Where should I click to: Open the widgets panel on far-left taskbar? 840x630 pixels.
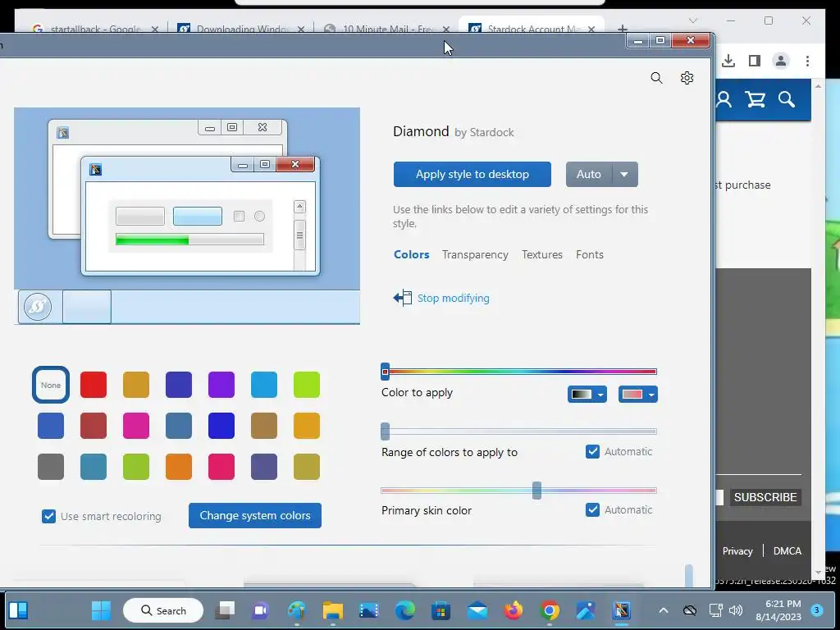(x=18, y=610)
